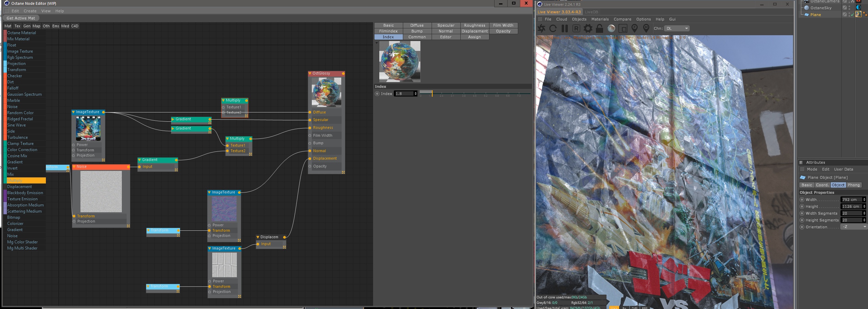The image size is (868, 309).
Task: Toggle the Plane enabled checkmark
Action: [x=852, y=15]
